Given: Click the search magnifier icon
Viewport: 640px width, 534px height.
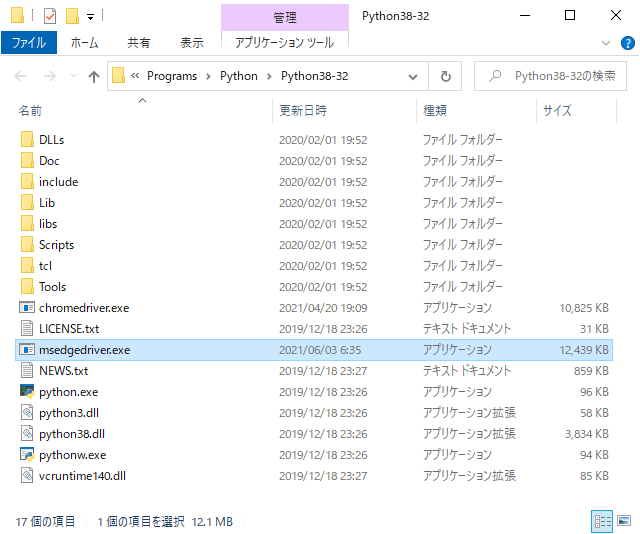Looking at the screenshot, I should pyautogui.click(x=495, y=76).
